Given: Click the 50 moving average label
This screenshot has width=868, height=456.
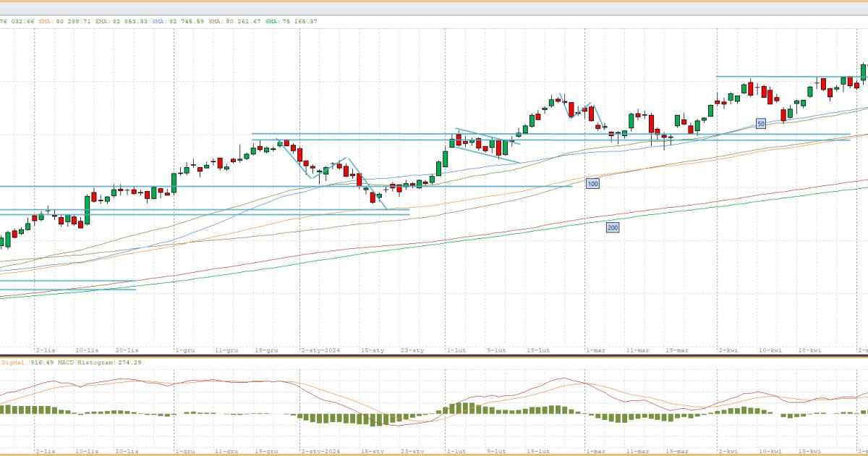Looking at the screenshot, I should click(x=761, y=124).
